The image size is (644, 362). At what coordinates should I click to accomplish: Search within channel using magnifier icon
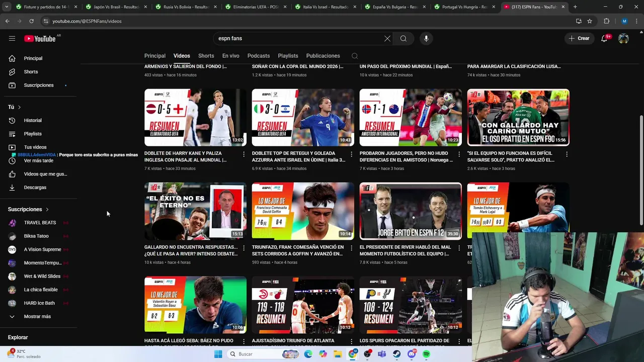tap(355, 56)
